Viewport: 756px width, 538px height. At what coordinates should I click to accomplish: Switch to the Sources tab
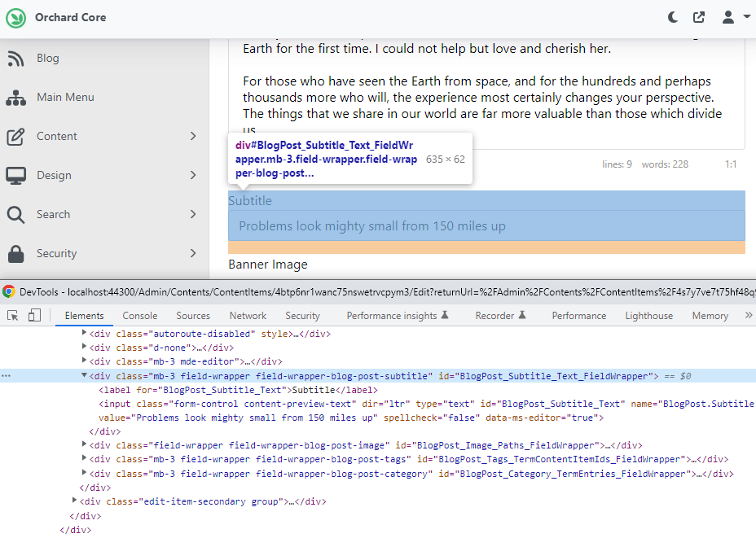(x=193, y=316)
